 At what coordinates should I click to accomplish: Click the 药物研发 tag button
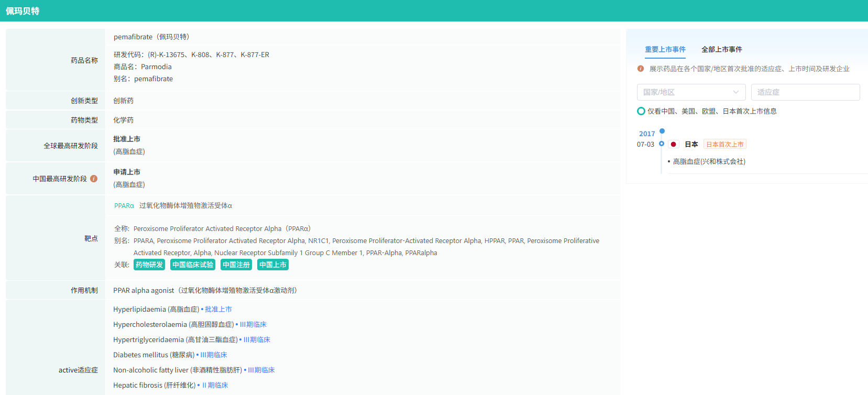click(149, 265)
